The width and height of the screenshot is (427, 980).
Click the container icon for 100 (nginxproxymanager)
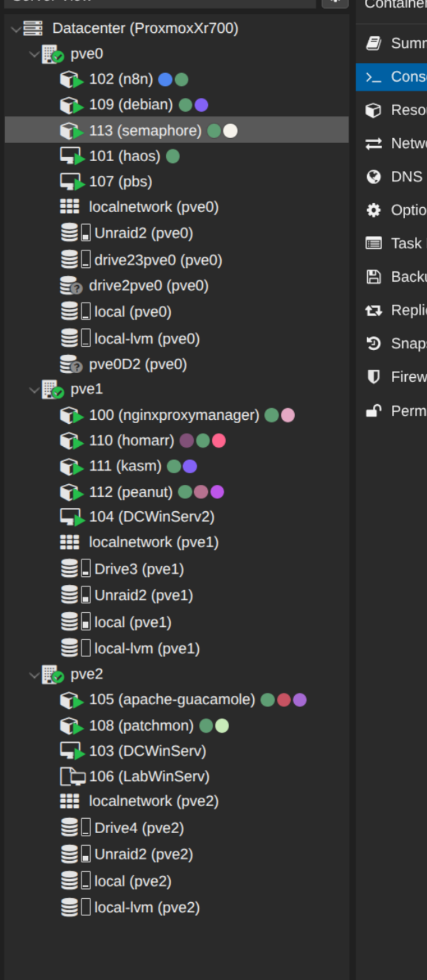71,415
